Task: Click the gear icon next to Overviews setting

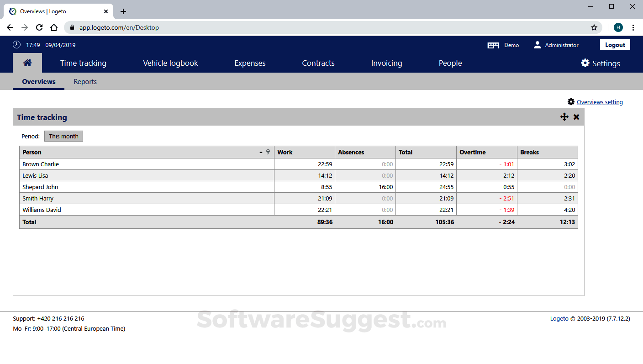Action: (x=570, y=102)
